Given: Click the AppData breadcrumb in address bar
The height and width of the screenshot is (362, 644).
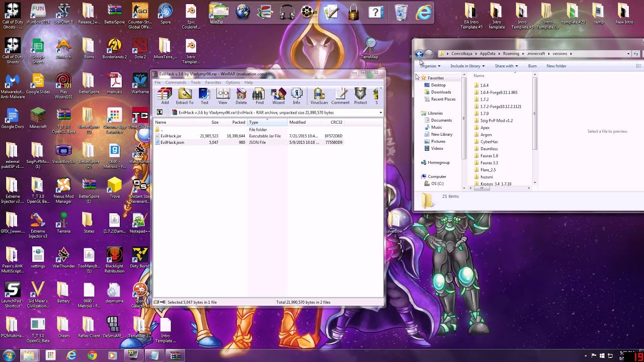Looking at the screenshot, I should 488,54.
